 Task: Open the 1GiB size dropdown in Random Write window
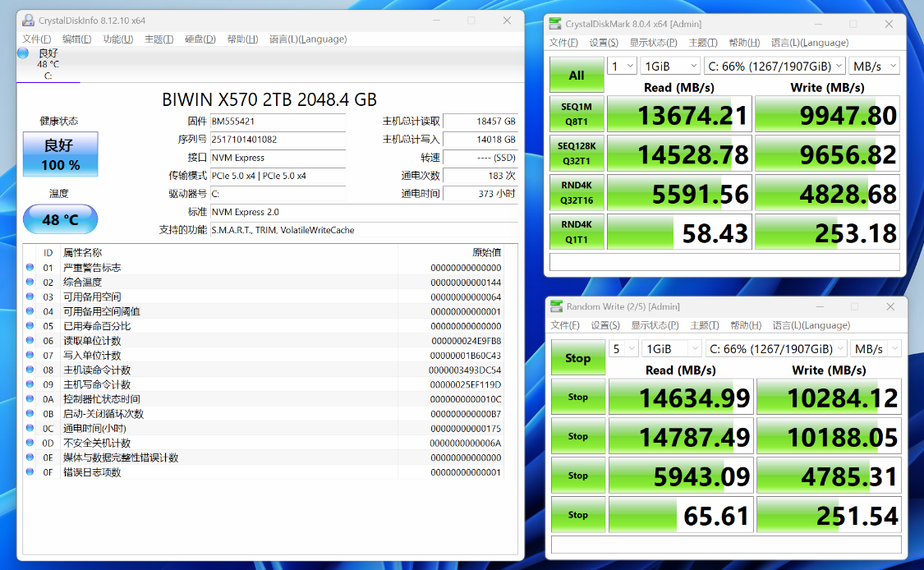click(672, 349)
